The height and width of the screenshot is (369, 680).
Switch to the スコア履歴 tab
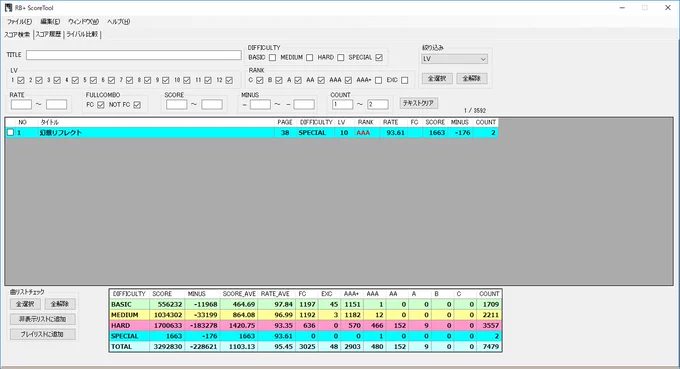point(48,34)
